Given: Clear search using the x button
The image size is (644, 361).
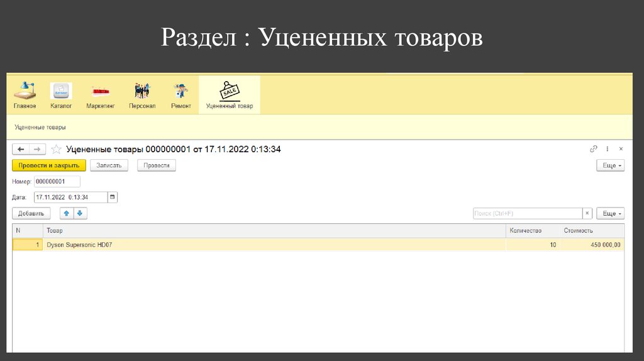Looking at the screenshot, I should (587, 214).
